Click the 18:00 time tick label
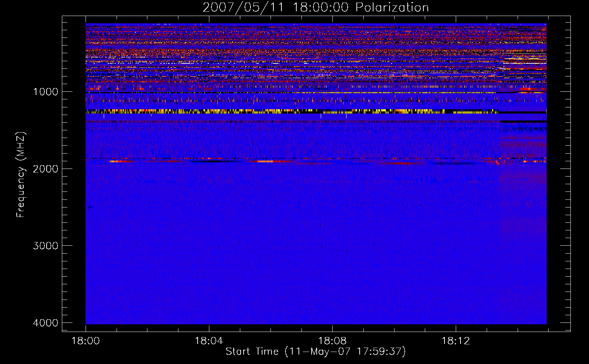The width and height of the screenshot is (589, 364). point(86,341)
